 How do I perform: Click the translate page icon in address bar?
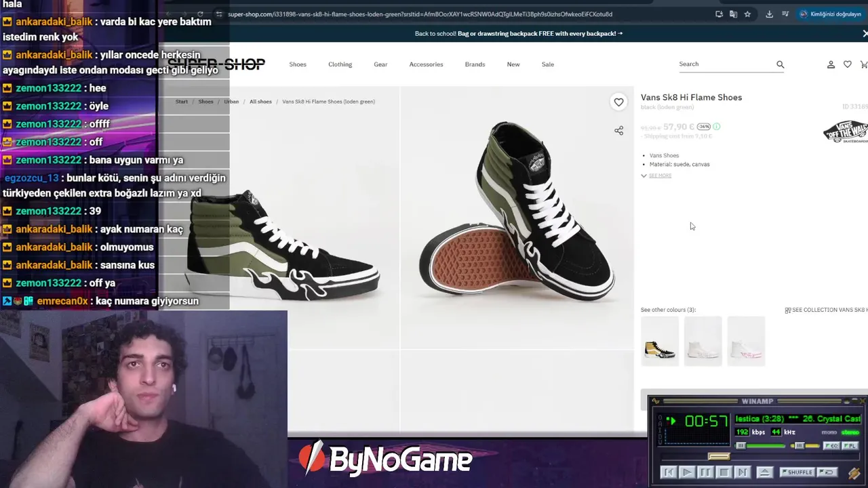[733, 14]
